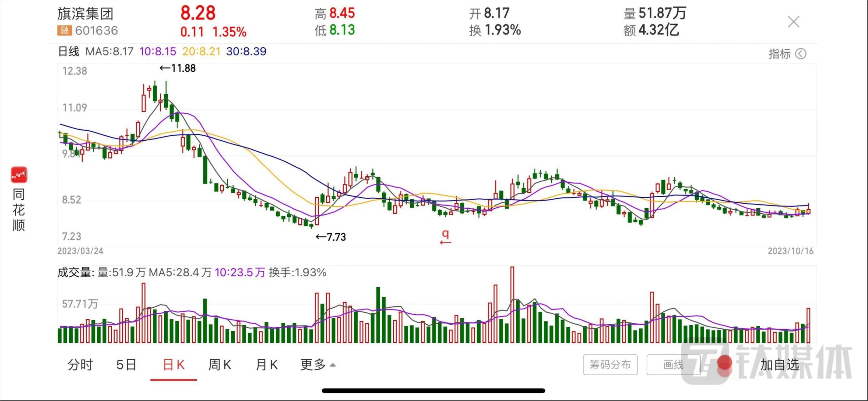Click the 同花顺 red app logo icon
The image size is (868, 401).
19,175
